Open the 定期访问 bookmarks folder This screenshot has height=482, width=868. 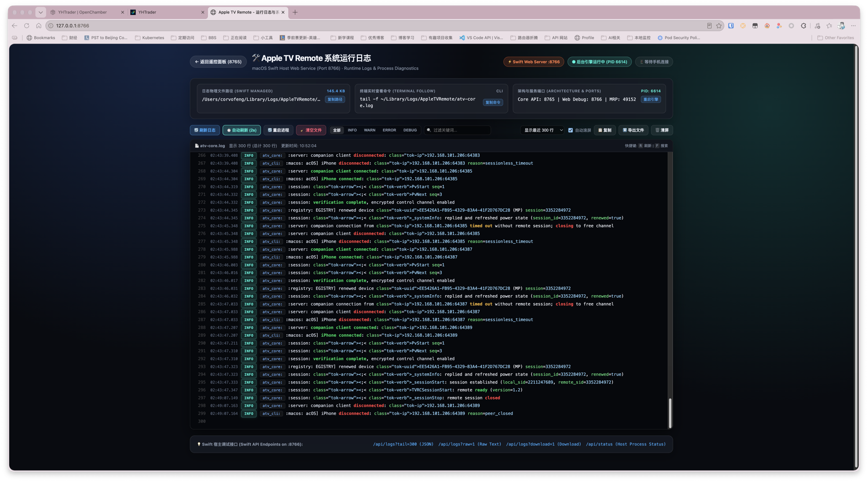(182, 38)
